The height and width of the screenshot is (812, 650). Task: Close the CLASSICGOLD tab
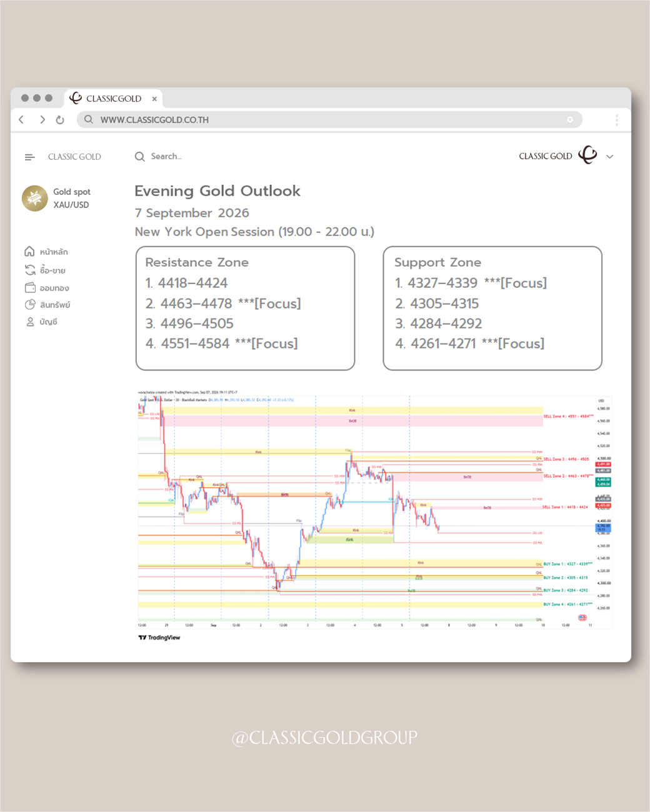pyautogui.click(x=154, y=99)
